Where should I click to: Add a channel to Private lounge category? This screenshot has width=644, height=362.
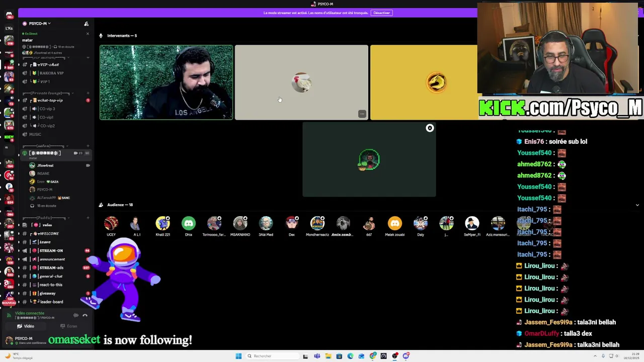(x=88, y=93)
